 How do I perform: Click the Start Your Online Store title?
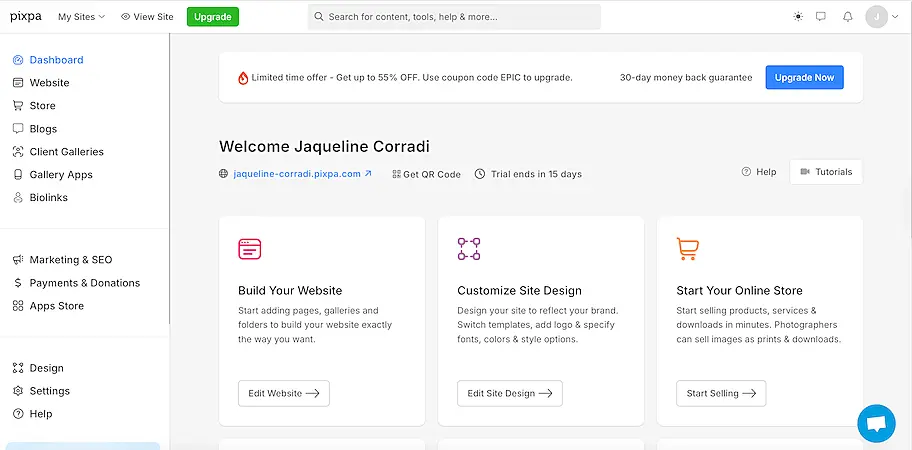pos(739,291)
